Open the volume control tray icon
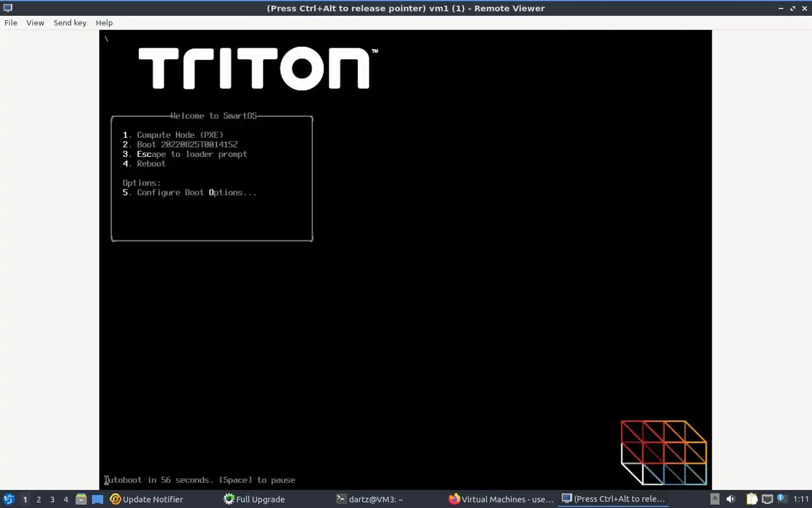This screenshot has height=508, width=812. 731,499
